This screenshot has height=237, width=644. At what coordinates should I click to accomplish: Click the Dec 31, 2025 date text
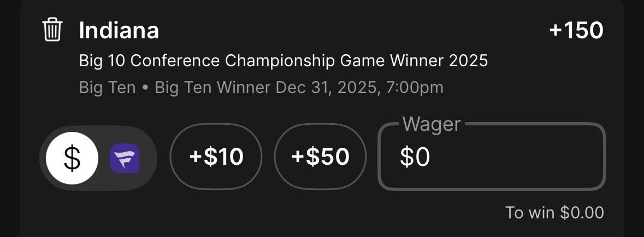pos(326,88)
